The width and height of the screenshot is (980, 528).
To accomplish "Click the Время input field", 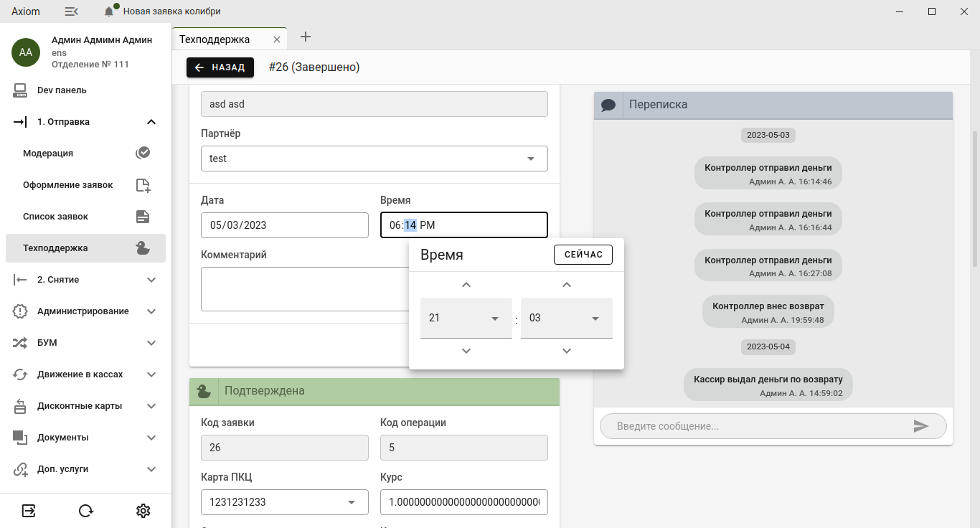I will tap(464, 225).
